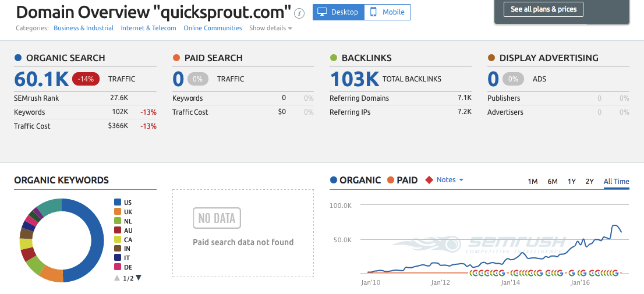Viewport: 644px width, 294px height.
Task: Select the 1Y time range
Action: tap(571, 181)
